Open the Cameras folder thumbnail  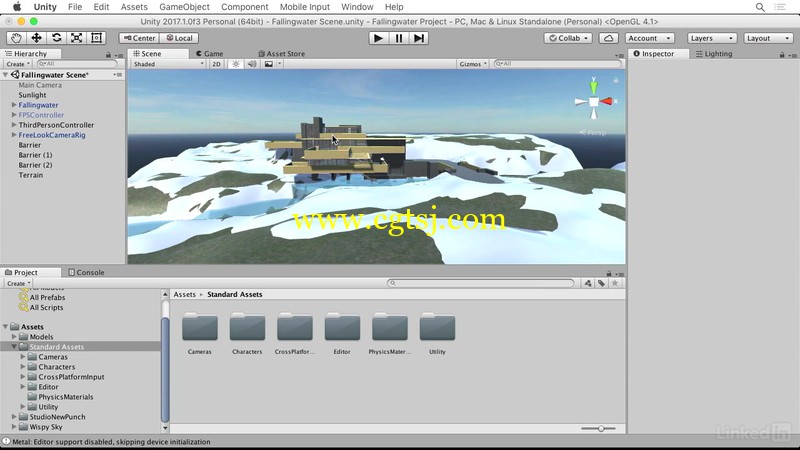point(199,327)
